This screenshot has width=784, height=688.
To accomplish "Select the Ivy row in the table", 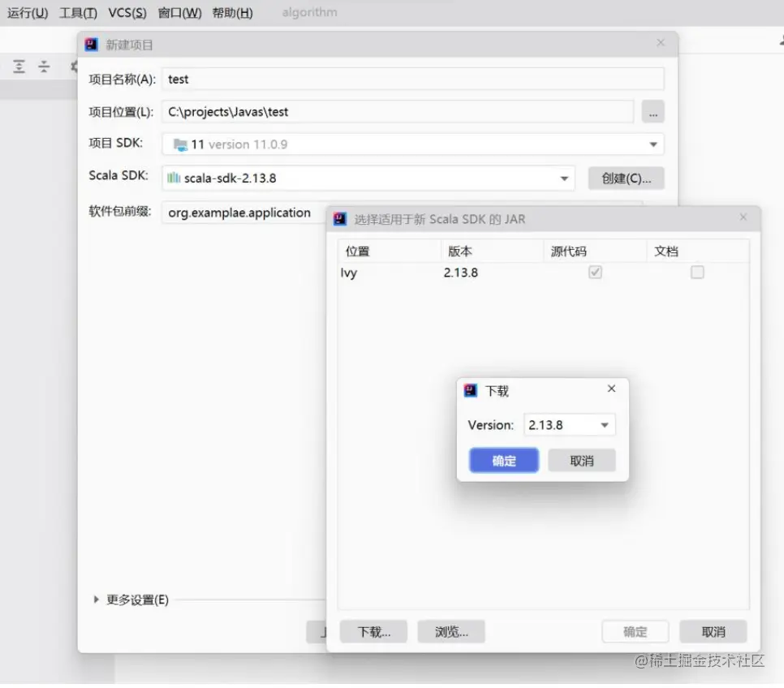I will 543,273.
